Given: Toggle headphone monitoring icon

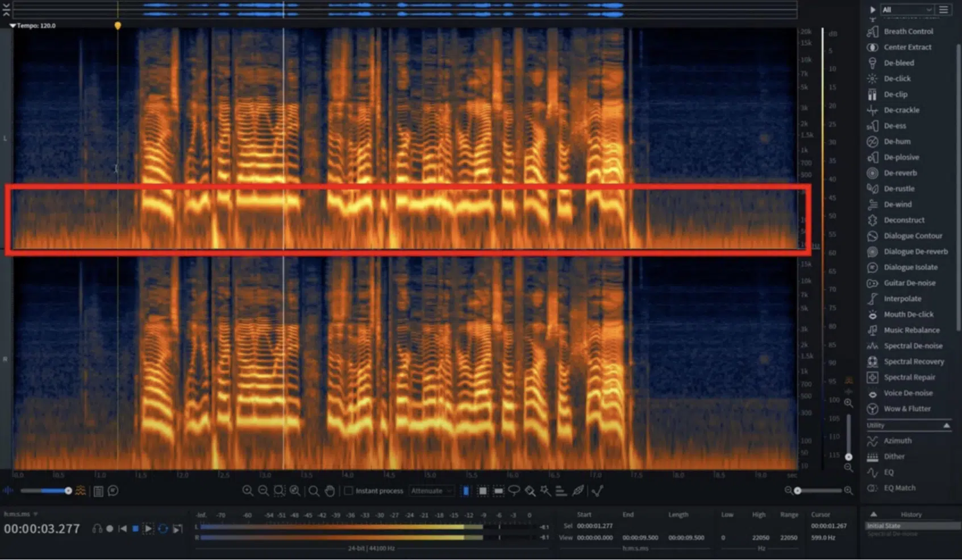Looking at the screenshot, I should click(x=97, y=529).
